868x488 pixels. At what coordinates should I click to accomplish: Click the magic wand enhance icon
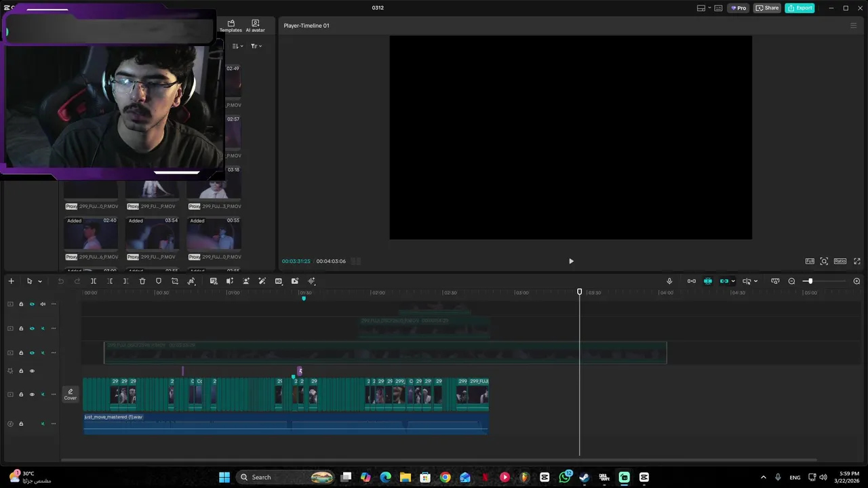coord(262,281)
